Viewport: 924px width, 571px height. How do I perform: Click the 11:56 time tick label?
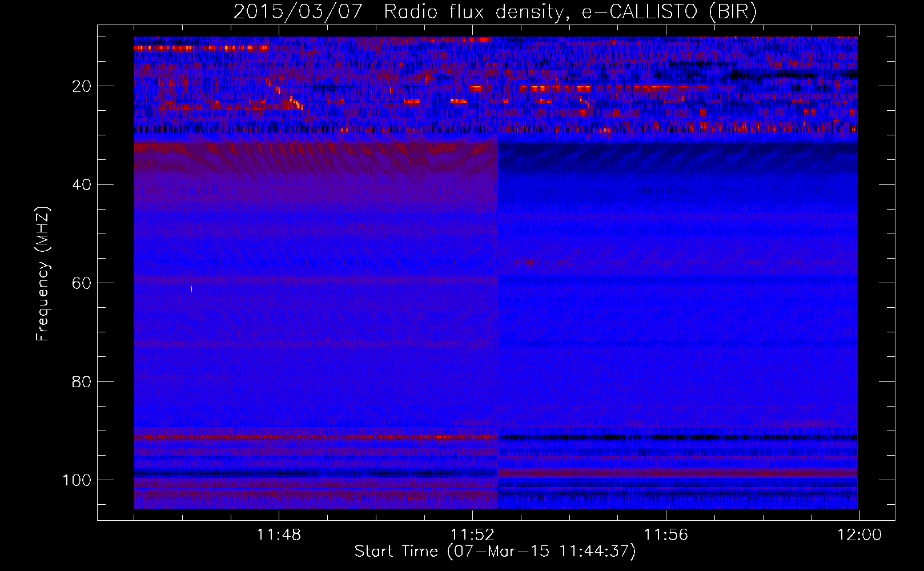(666, 535)
